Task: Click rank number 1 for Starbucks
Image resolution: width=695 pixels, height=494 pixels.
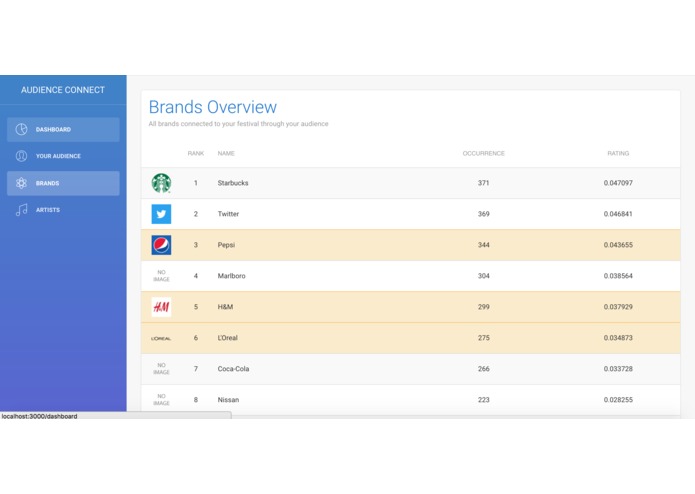Action: click(195, 183)
